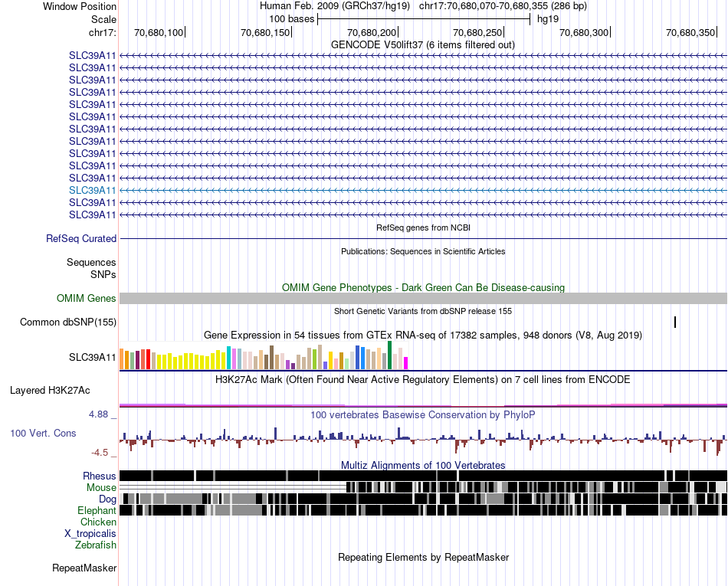Click the Zebrafish species label
This screenshot has width=728, height=586.
(x=96, y=545)
